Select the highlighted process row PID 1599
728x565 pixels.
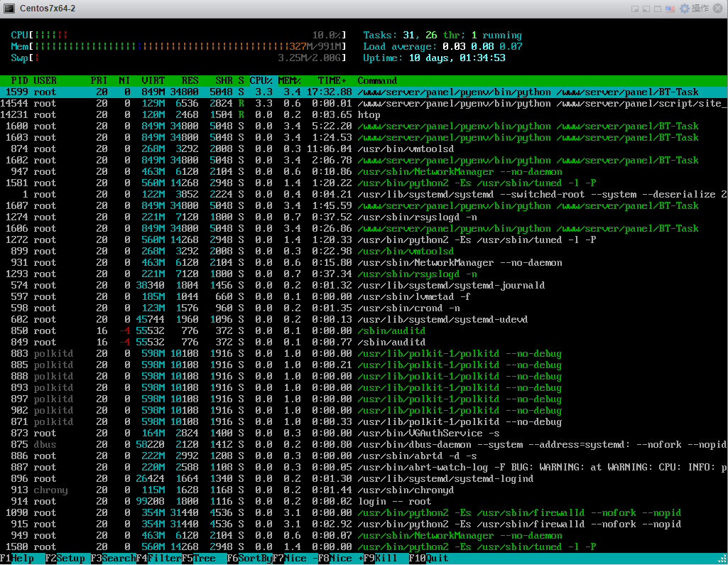pos(364,92)
